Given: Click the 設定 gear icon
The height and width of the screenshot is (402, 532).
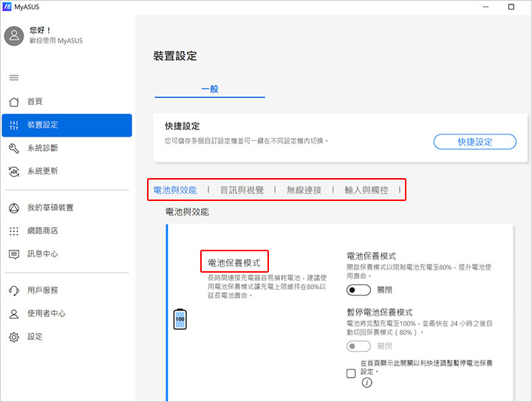Looking at the screenshot, I should coord(14,337).
